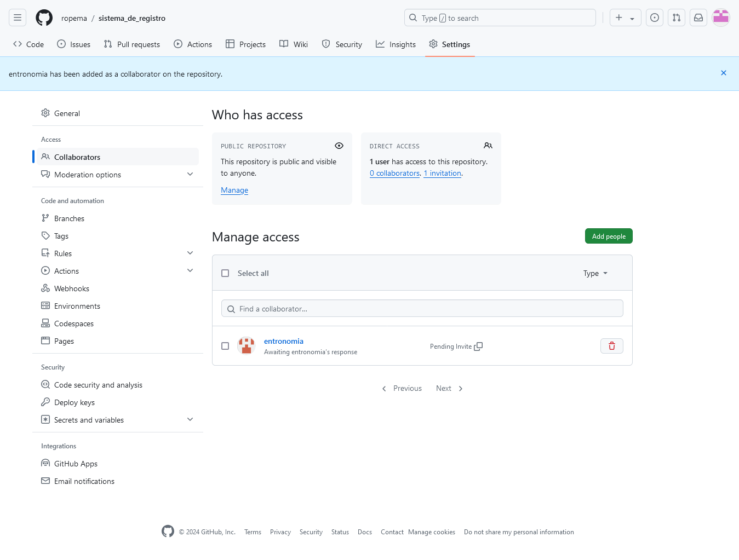The image size is (739, 560).
Task: Open the Wiki tab
Action: point(294,44)
